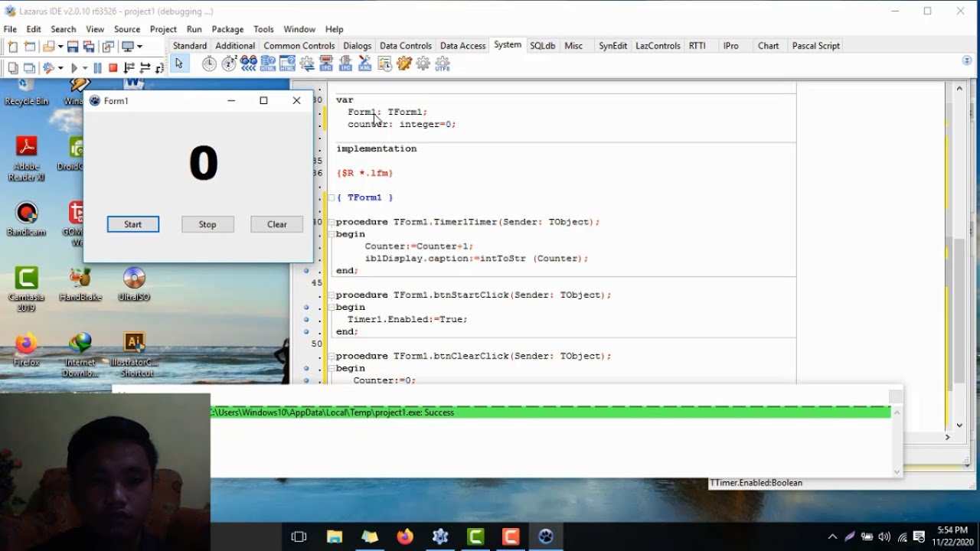The width and height of the screenshot is (980, 551).
Task: Switch to the Standard palette tab
Action: [x=190, y=46]
